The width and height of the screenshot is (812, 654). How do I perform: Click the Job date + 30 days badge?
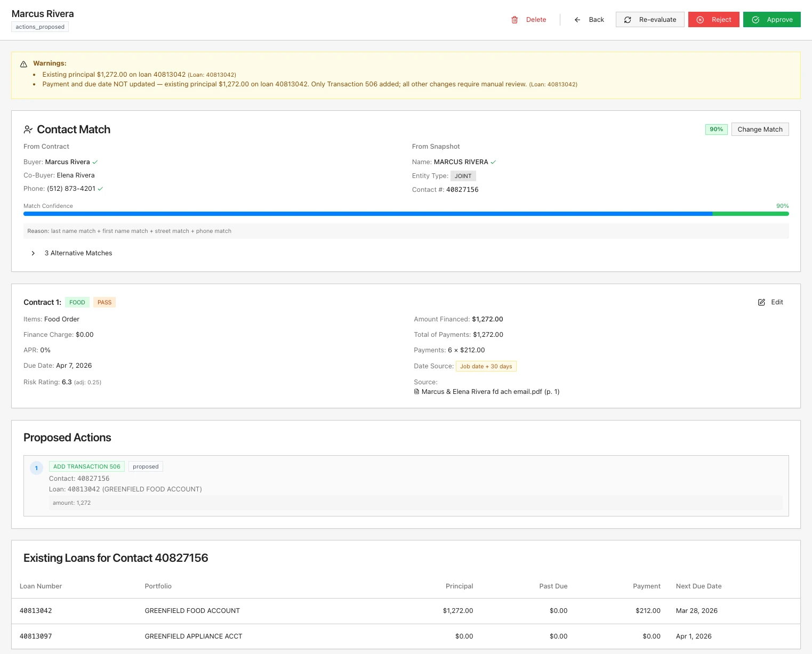click(486, 366)
